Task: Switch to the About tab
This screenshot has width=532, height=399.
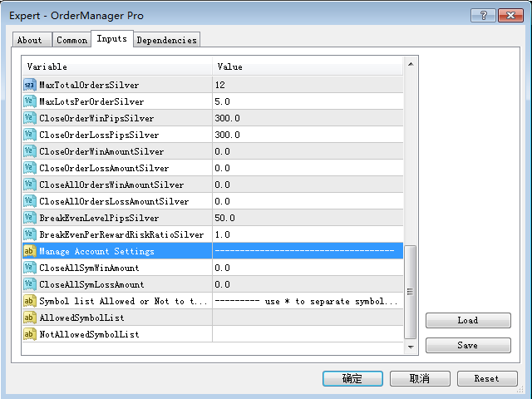Action: coord(30,40)
